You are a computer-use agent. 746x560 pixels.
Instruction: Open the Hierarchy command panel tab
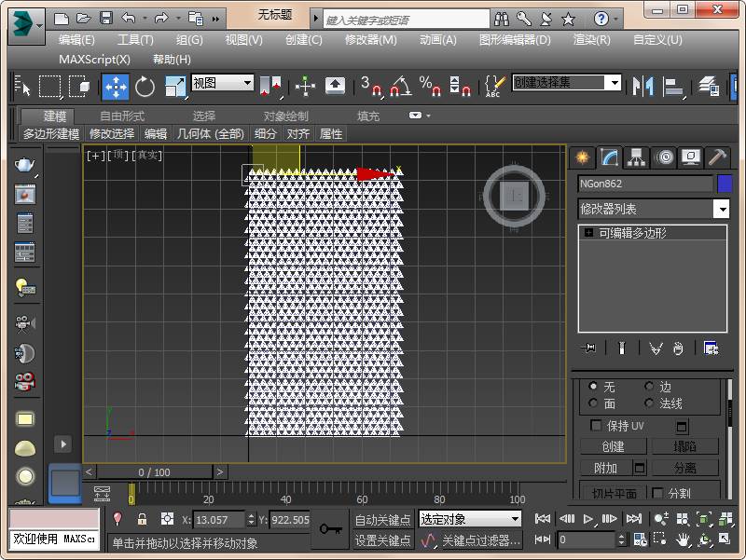(x=636, y=157)
